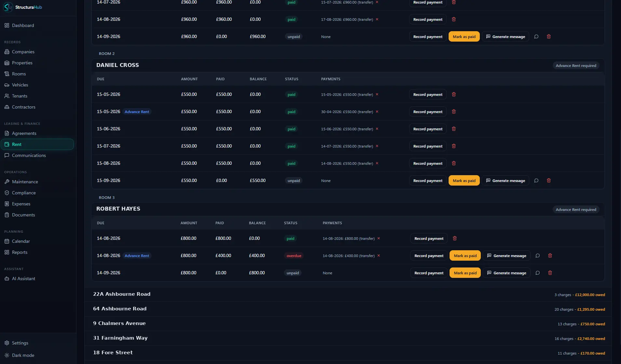Screen dimensions: 621x364
Task: Click Daniel Cross Advance Rent required badge
Action: click(576, 65)
